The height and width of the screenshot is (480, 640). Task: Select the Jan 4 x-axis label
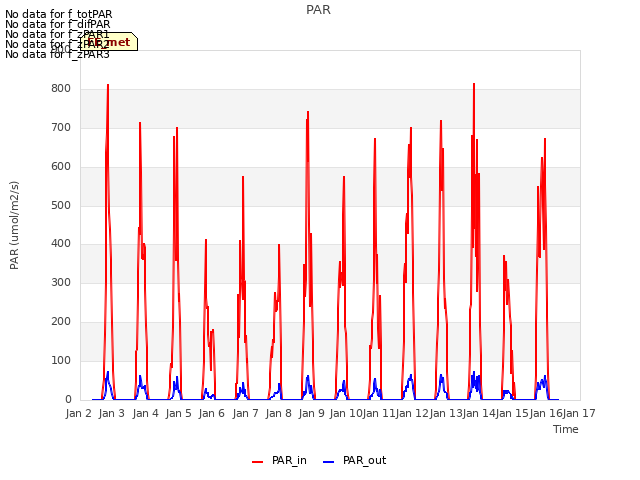[x=145, y=413]
